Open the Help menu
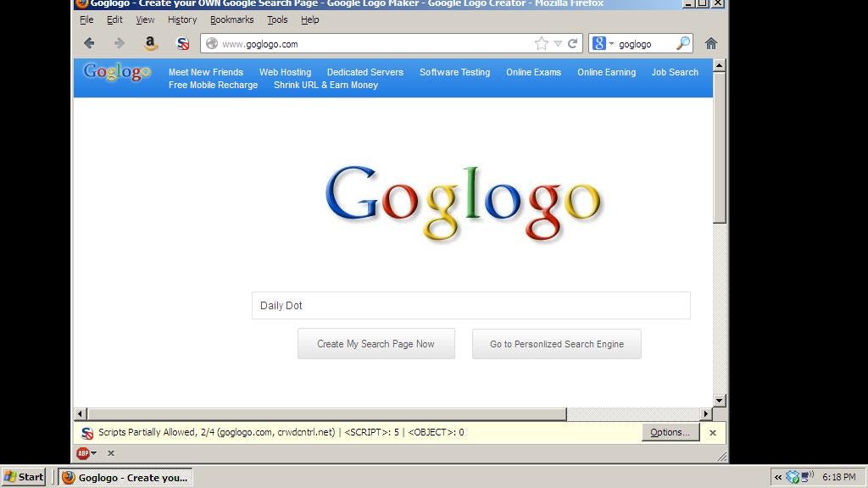The height and width of the screenshot is (488, 868). pyautogui.click(x=310, y=20)
